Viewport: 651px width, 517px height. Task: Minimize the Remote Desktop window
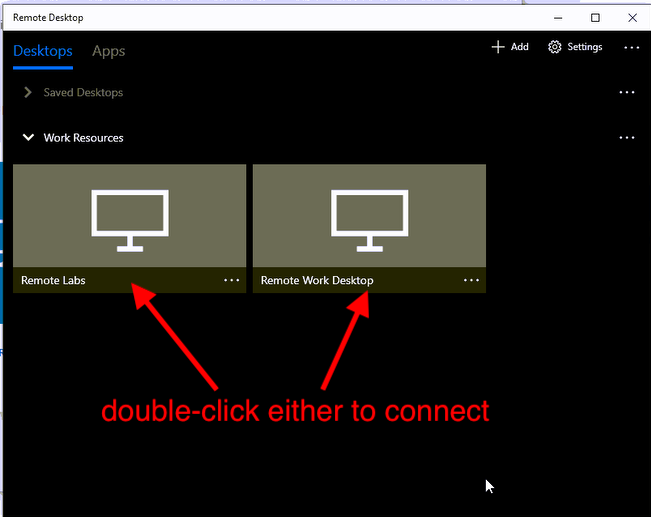click(x=558, y=18)
